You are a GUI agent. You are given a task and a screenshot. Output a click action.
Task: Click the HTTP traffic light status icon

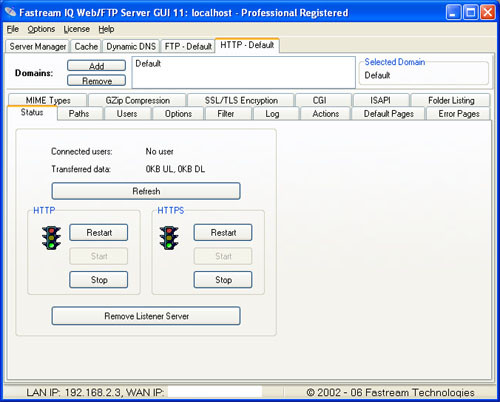pos(51,238)
